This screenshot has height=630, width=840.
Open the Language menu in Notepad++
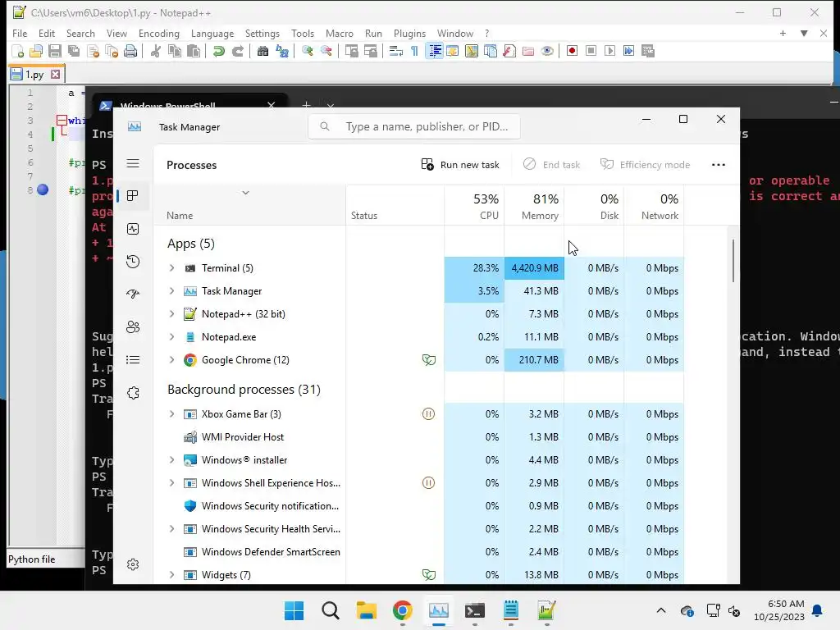click(212, 33)
